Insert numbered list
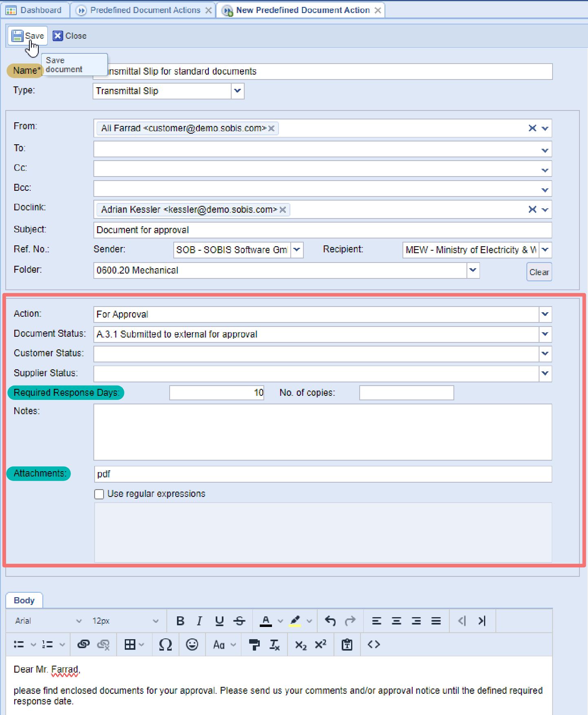Viewport: 588px width, 715px height. point(48,644)
